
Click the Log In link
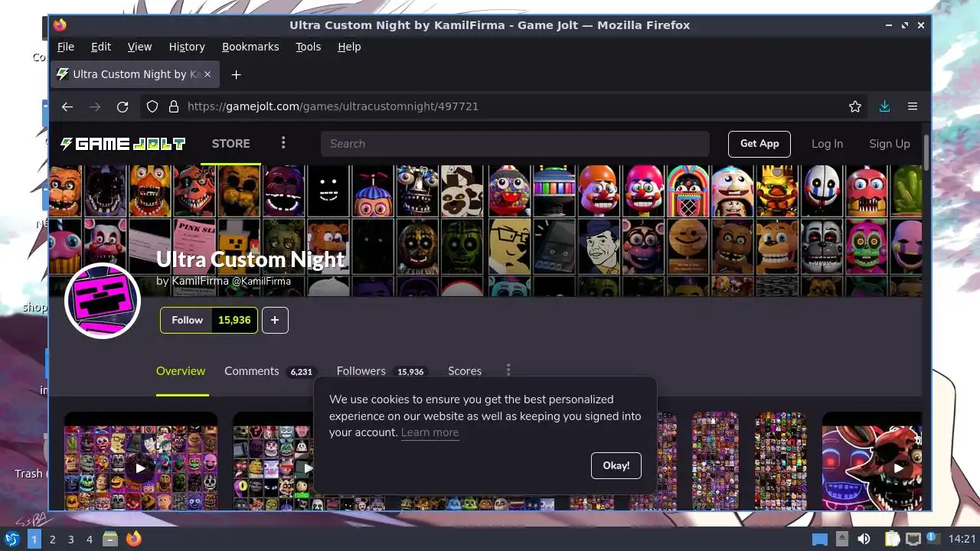point(827,144)
